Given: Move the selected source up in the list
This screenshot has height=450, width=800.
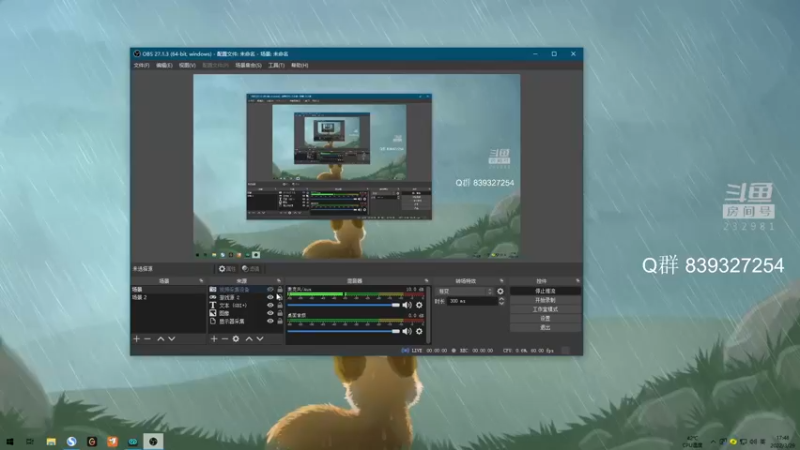Looking at the screenshot, I should (249, 339).
